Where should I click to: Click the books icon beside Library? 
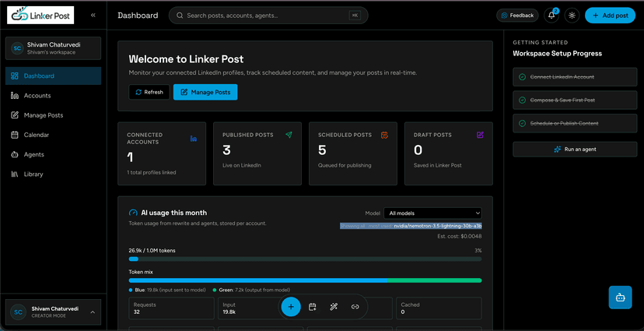[x=15, y=174]
